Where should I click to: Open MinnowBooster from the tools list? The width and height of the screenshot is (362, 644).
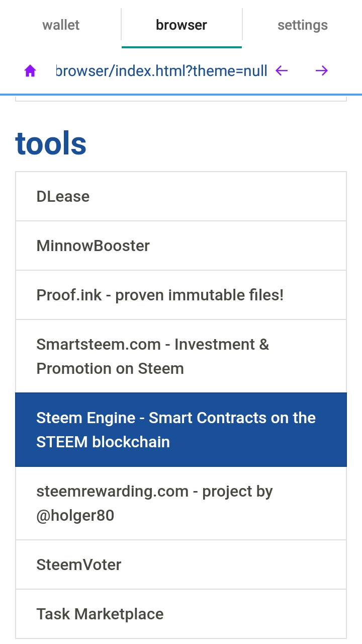pyautogui.click(x=181, y=246)
